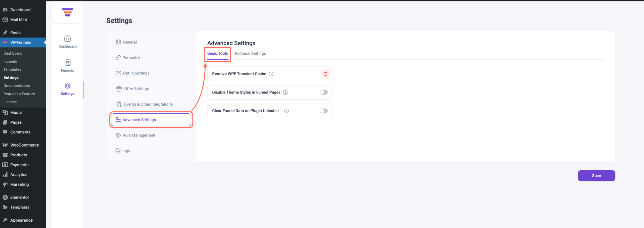The width and height of the screenshot is (644, 228).
Task: Click the Role Management icon
Action: coord(118,135)
